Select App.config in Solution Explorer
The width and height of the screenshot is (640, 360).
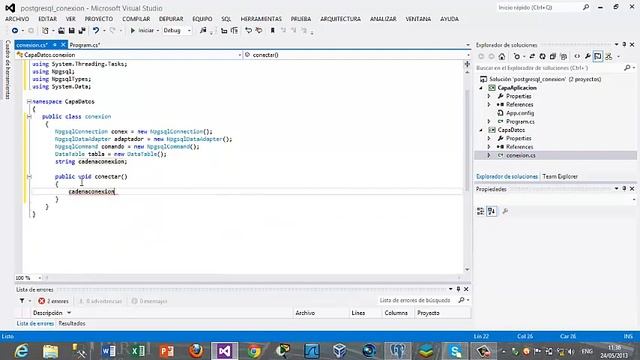pos(520,113)
